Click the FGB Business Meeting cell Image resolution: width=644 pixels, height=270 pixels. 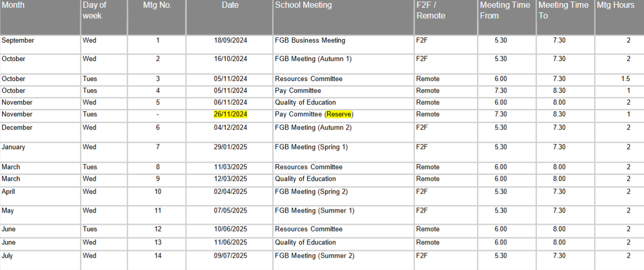coord(310,40)
